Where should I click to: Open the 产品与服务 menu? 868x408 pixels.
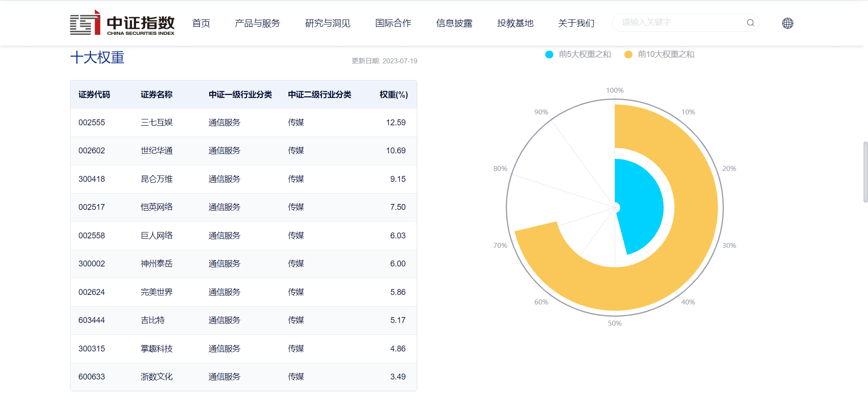pyautogui.click(x=257, y=23)
